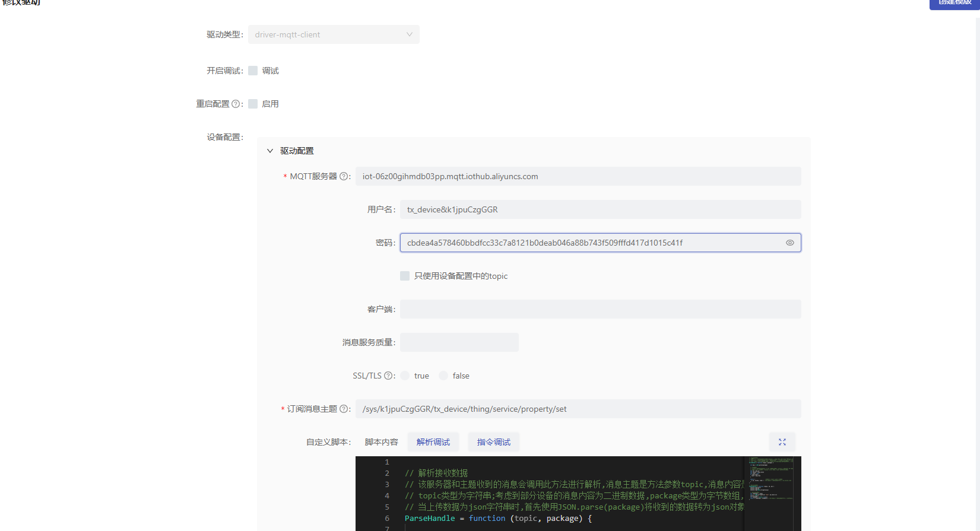980x531 pixels.
Task: Click the fullscreen expand editor icon
Action: tap(782, 442)
